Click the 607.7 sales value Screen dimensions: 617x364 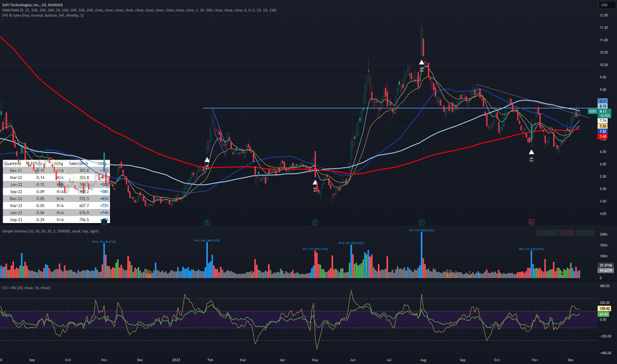point(84,206)
